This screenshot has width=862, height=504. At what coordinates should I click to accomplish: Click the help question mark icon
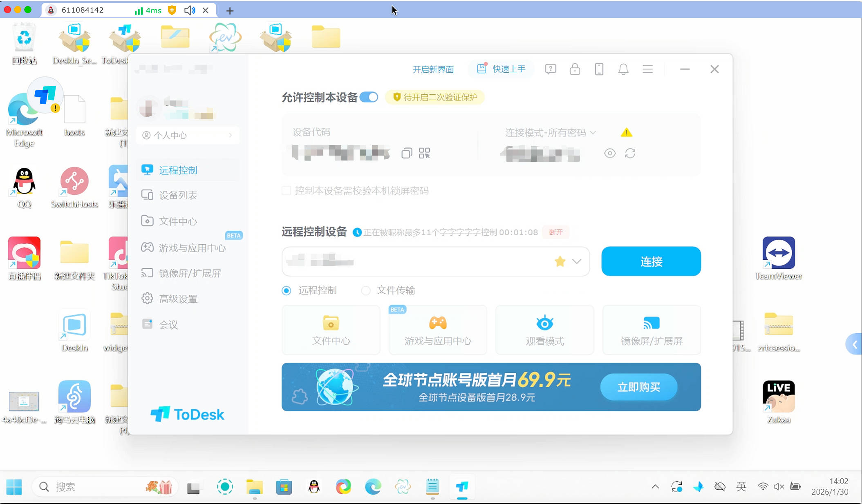point(550,69)
